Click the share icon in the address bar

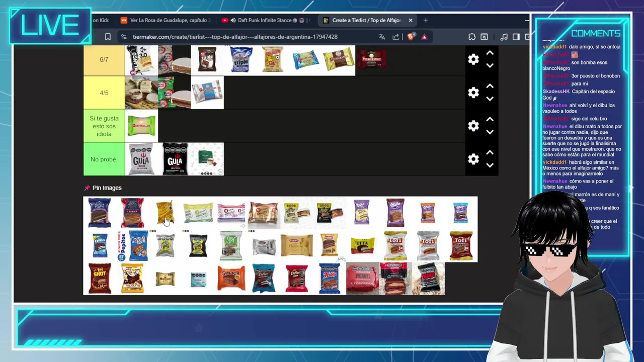[x=396, y=37]
